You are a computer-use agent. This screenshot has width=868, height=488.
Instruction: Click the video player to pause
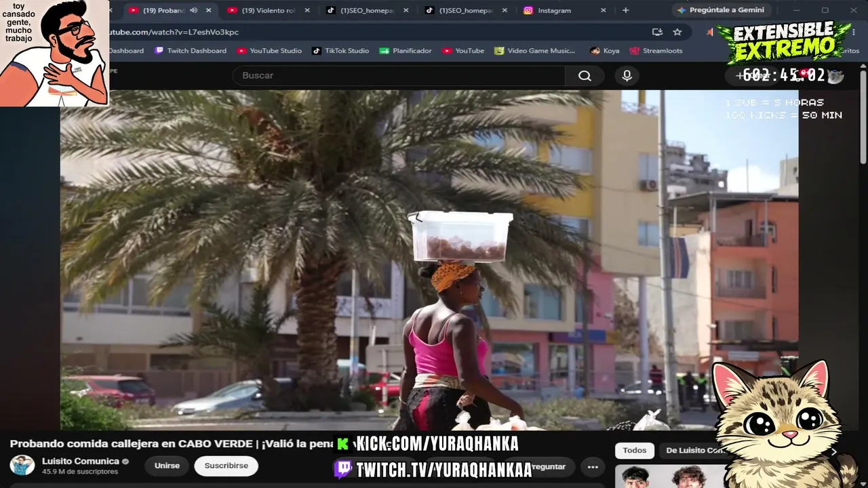[429, 260]
